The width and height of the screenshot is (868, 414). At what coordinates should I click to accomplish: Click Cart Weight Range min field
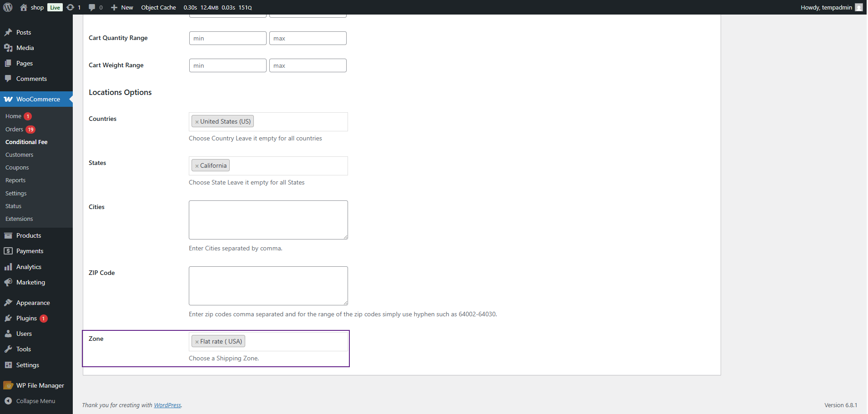pyautogui.click(x=228, y=65)
